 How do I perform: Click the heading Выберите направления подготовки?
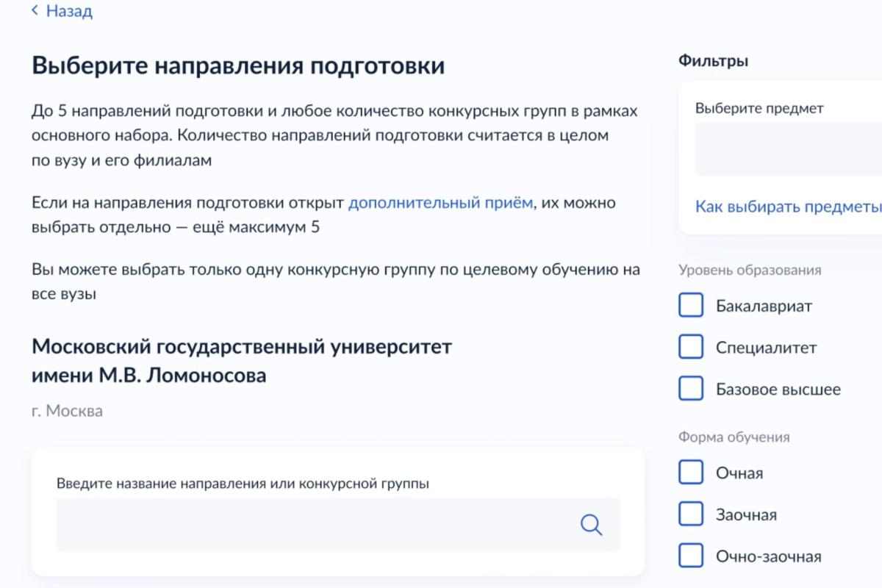pos(238,65)
